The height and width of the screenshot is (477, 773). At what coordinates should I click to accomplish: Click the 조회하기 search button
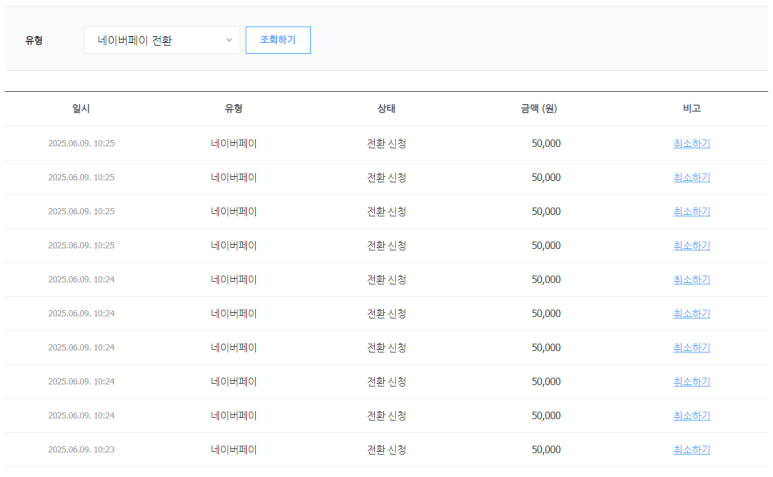point(278,40)
